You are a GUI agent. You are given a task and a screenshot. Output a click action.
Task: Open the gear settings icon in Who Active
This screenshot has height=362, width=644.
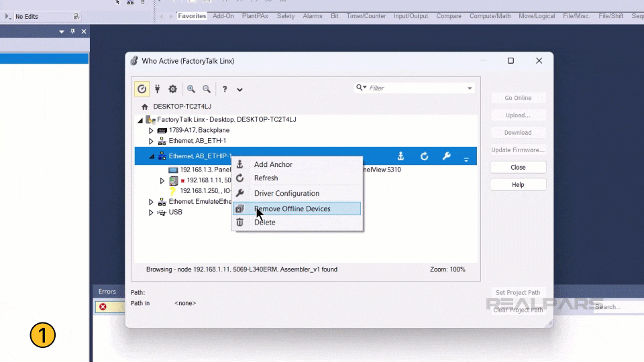coord(172,88)
